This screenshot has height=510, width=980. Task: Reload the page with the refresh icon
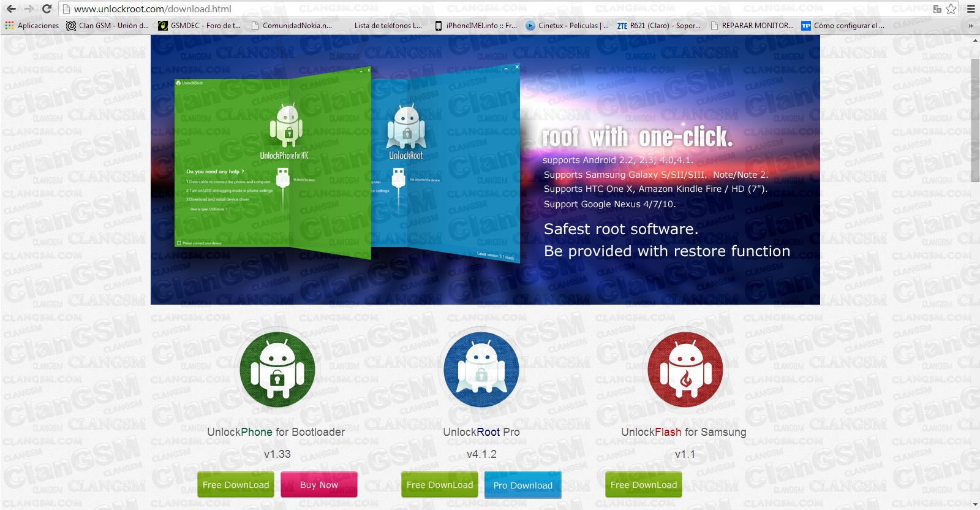(47, 9)
